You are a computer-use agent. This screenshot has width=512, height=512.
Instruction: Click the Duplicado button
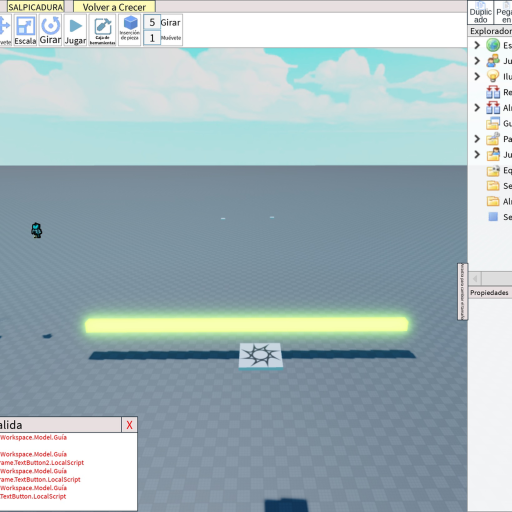pyautogui.click(x=480, y=13)
